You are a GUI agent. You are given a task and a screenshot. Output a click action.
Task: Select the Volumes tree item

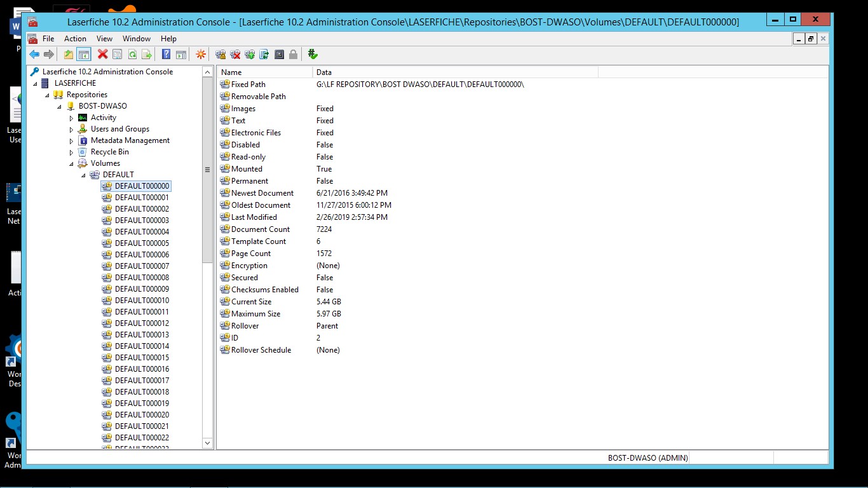tap(105, 163)
